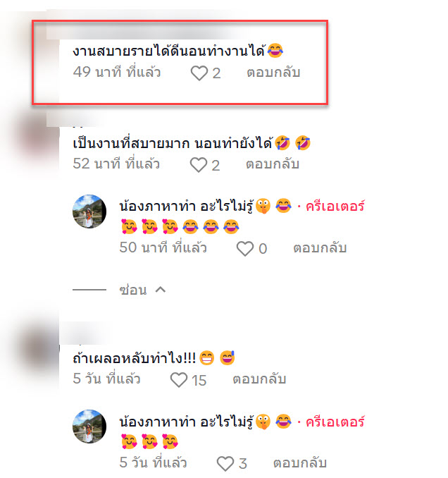Like the comment posted 52 minutes ago

(x=198, y=165)
